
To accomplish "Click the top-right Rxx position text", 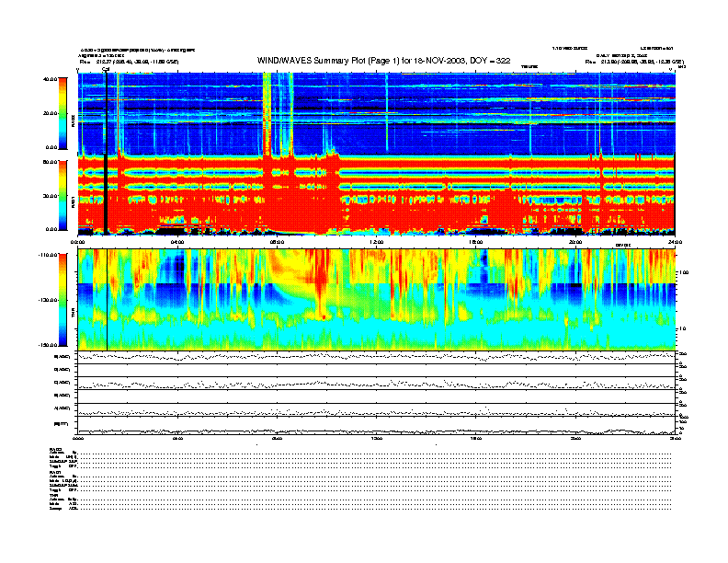I will tap(634, 62).
